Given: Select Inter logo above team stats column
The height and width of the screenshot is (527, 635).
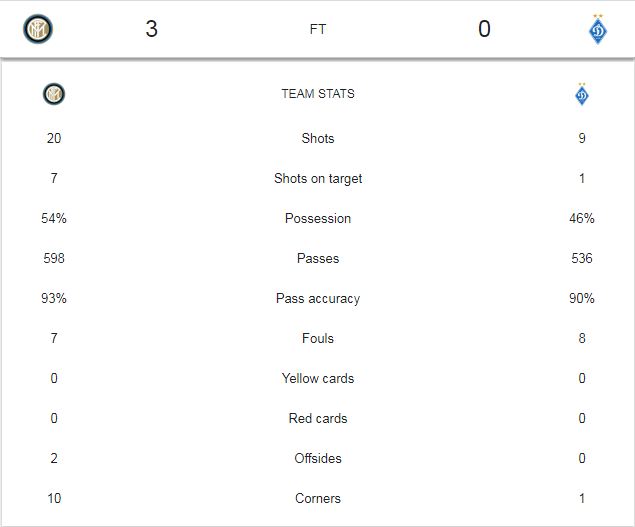Looking at the screenshot, I should 54,94.
